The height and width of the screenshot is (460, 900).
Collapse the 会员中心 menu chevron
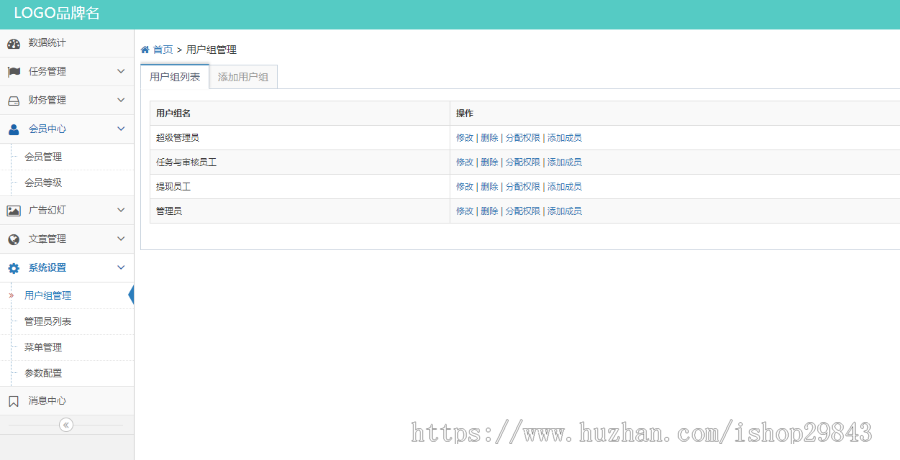click(121, 129)
